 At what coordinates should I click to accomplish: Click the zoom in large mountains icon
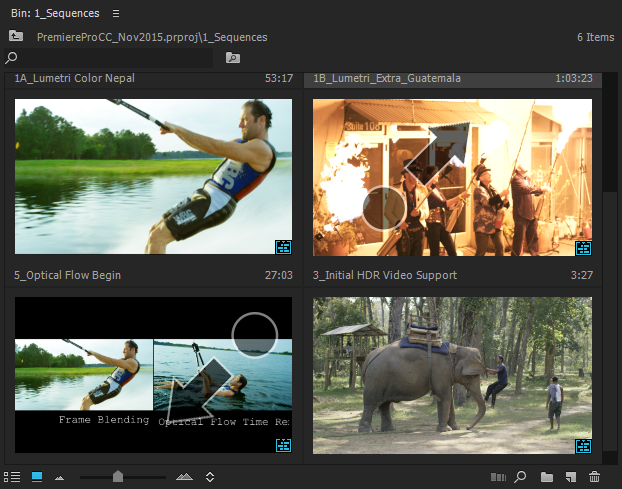185,478
